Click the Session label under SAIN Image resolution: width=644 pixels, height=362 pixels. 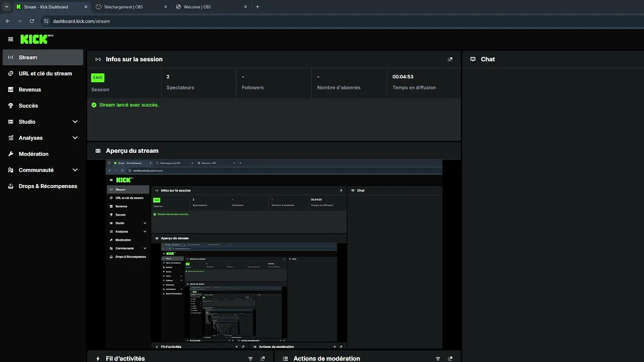coord(100,89)
